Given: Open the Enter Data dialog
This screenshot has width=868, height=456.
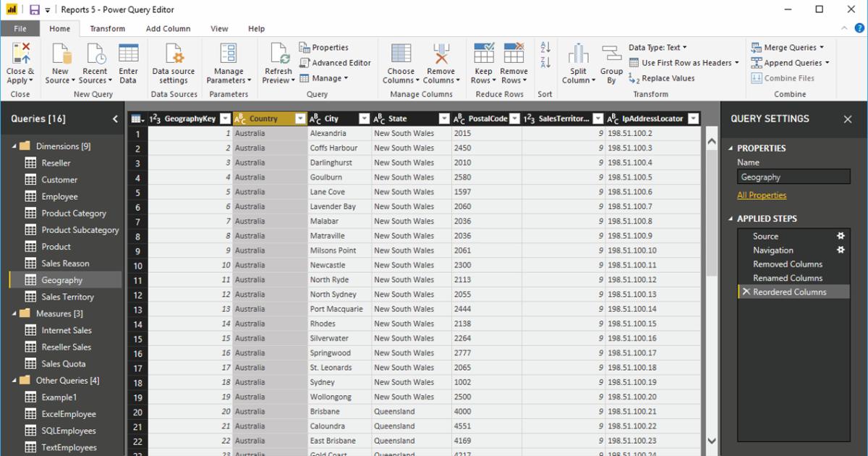Looking at the screenshot, I should coord(128,63).
